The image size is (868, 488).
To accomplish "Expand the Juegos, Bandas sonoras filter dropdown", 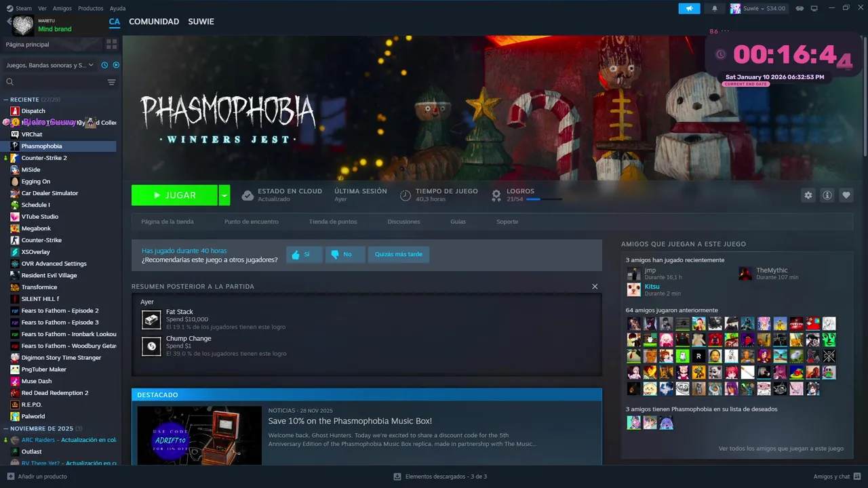I will pos(50,65).
